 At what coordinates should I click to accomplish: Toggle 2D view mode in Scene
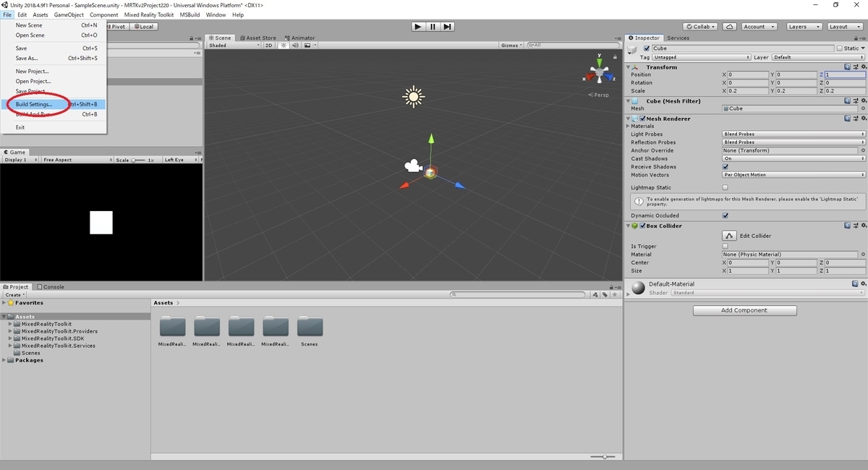coord(268,46)
